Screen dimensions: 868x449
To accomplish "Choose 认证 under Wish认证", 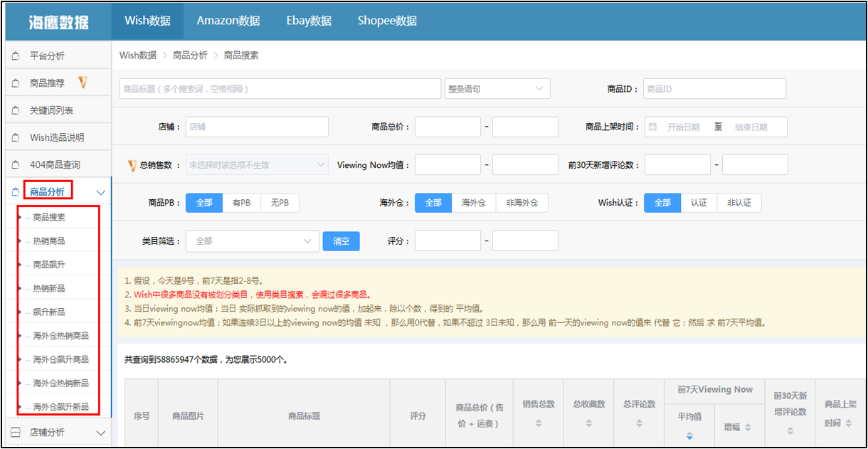I will tap(699, 203).
